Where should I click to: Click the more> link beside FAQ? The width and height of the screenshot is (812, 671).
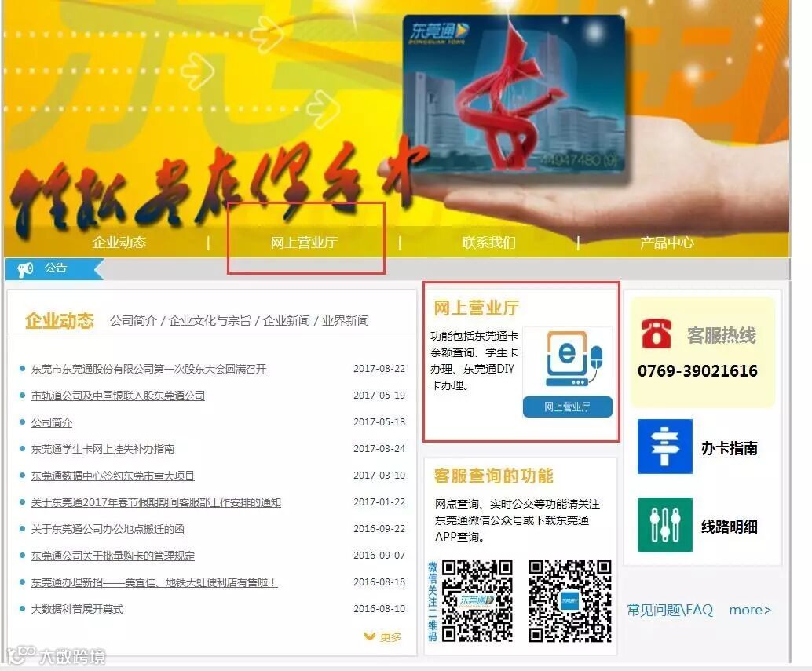pos(750,610)
